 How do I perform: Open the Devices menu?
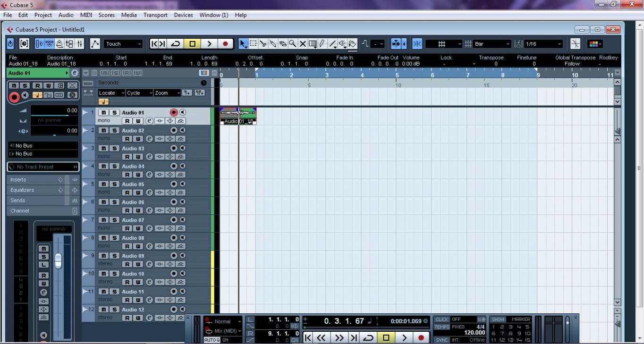click(x=183, y=15)
